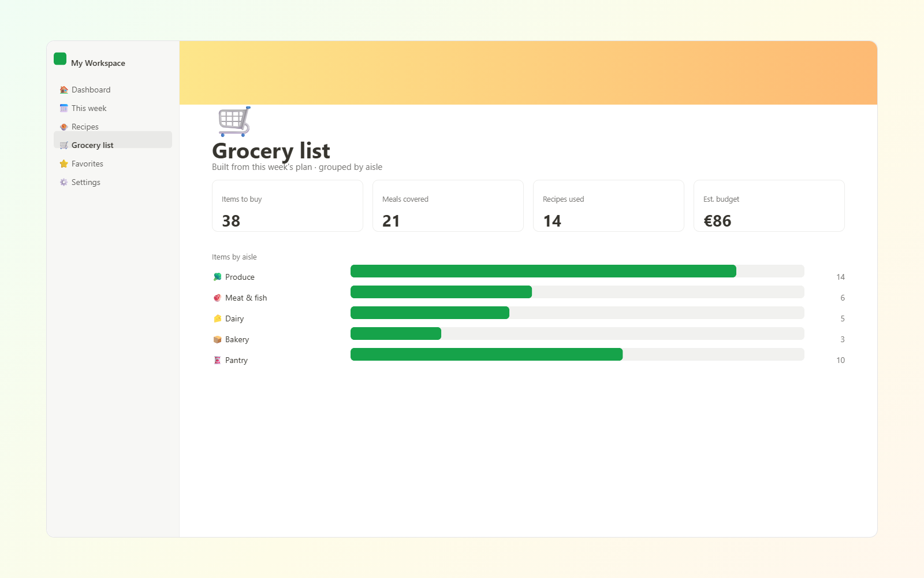Screen dimensions: 924x578
Task: Click the Dairy count 5
Action: pyautogui.click(x=843, y=318)
